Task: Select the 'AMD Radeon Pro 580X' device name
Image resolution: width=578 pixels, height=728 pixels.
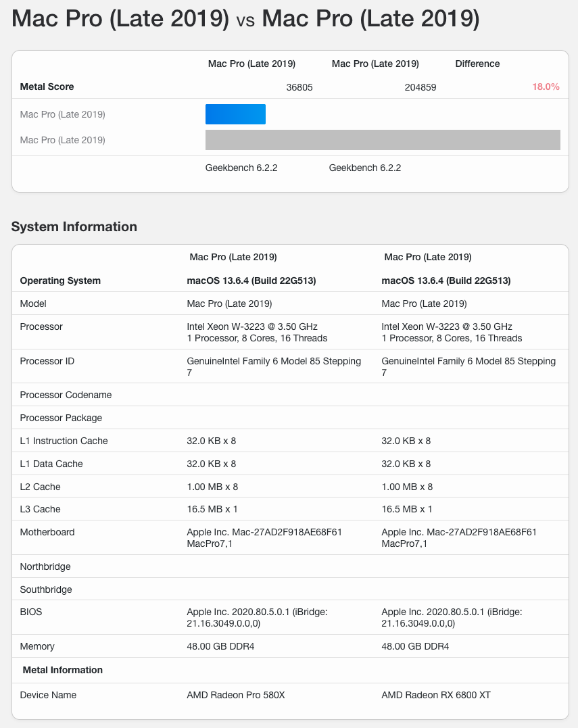Action: (236, 695)
